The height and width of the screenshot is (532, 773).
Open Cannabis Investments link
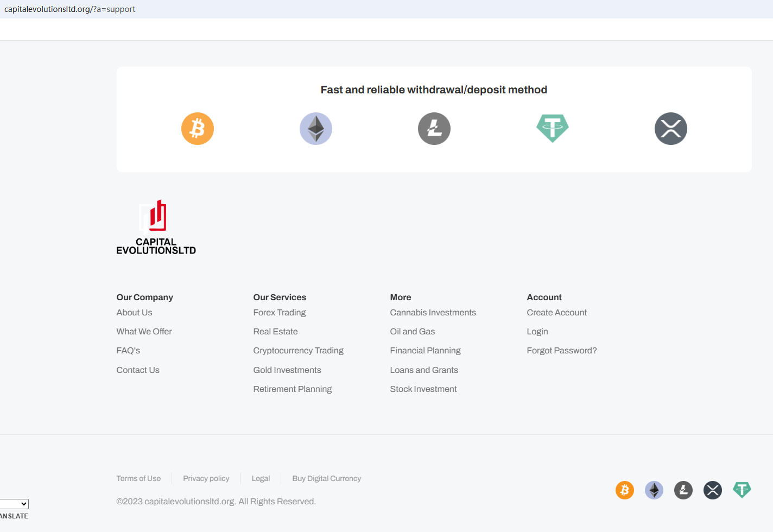tap(433, 313)
